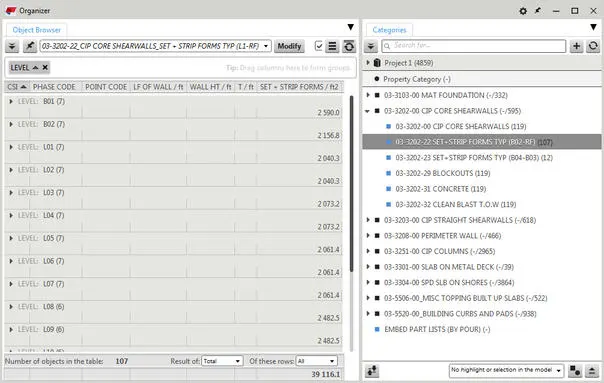Open Result of Total dropdown
Image resolution: width=604 pixels, height=383 pixels.
click(x=222, y=361)
